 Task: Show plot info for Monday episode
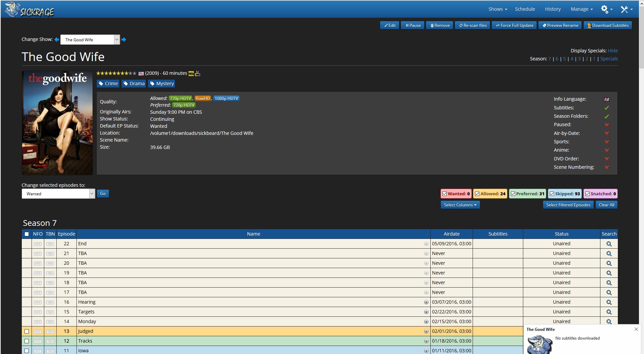click(426, 321)
